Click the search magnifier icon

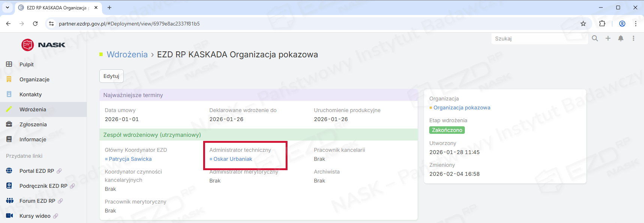595,38
